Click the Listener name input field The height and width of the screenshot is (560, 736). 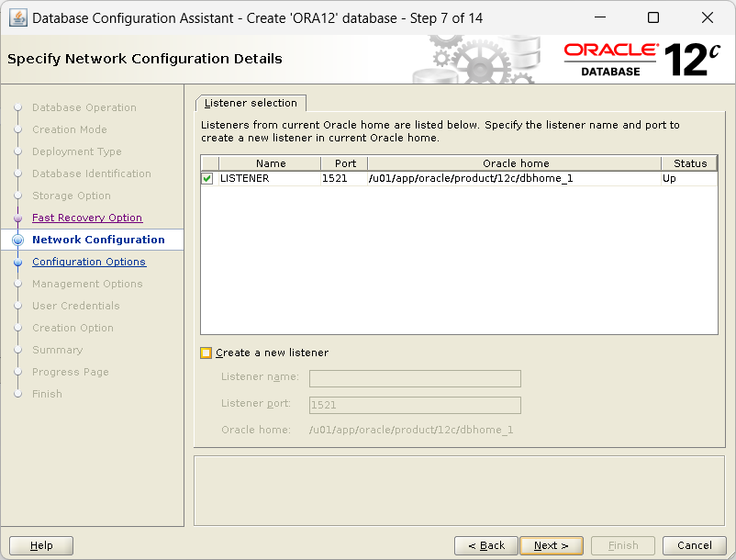415,378
